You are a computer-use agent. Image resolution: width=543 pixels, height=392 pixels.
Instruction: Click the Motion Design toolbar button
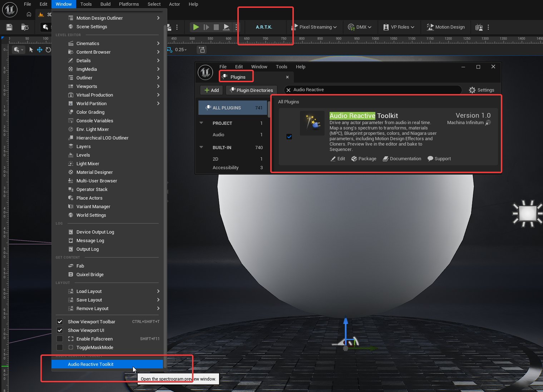(x=446, y=27)
